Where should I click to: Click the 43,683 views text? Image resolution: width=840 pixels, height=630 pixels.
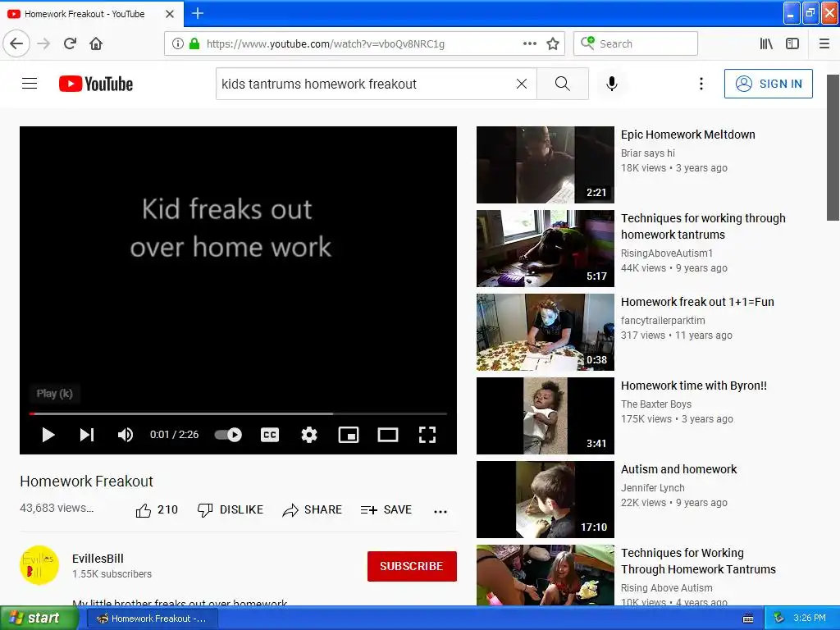point(57,508)
